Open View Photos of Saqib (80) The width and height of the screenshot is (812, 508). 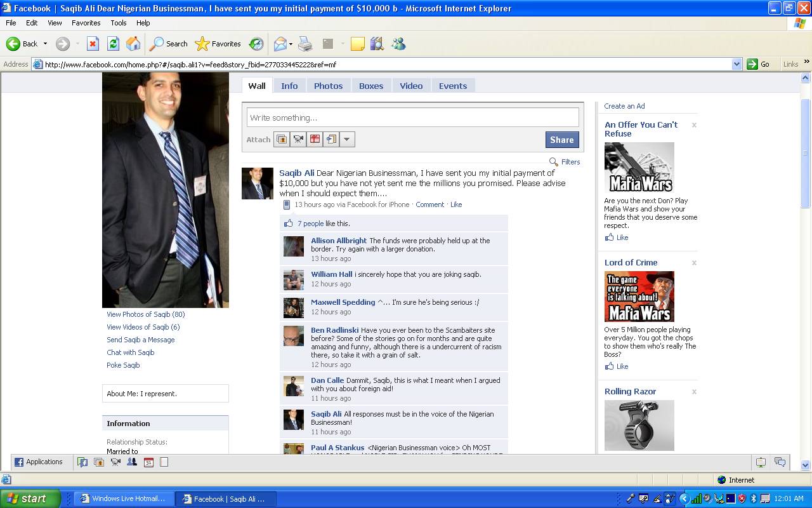pos(146,314)
